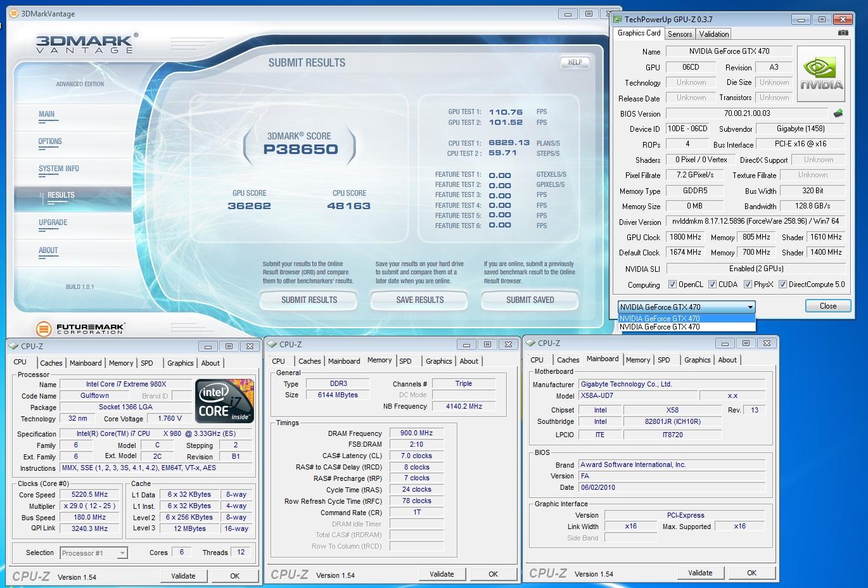The height and width of the screenshot is (588, 868).
Task: Open SYSTEM INFO in 3DMark Vantage sidebar
Action: (59, 169)
